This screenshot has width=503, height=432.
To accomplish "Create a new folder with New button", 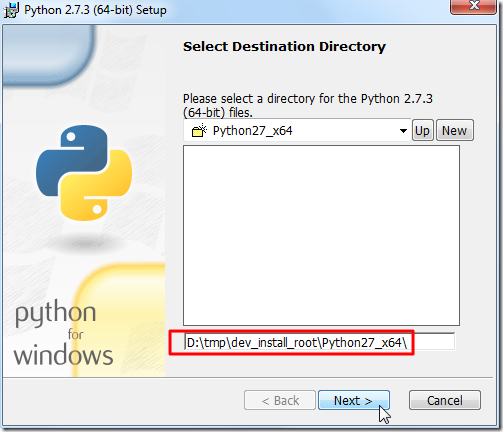I will pyautogui.click(x=455, y=130).
